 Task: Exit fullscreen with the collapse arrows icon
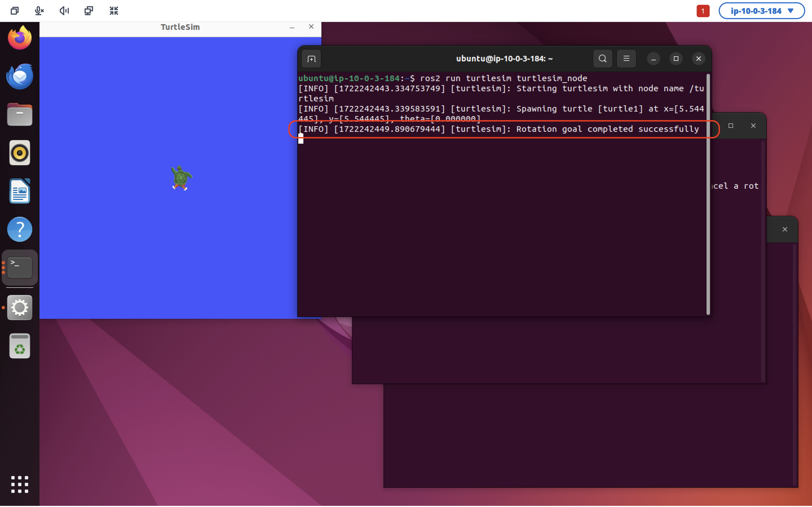pyautogui.click(x=114, y=11)
